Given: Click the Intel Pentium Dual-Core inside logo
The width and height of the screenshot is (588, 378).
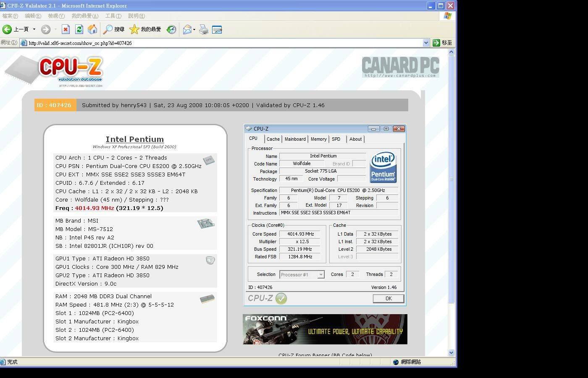Looking at the screenshot, I should pos(383,167).
